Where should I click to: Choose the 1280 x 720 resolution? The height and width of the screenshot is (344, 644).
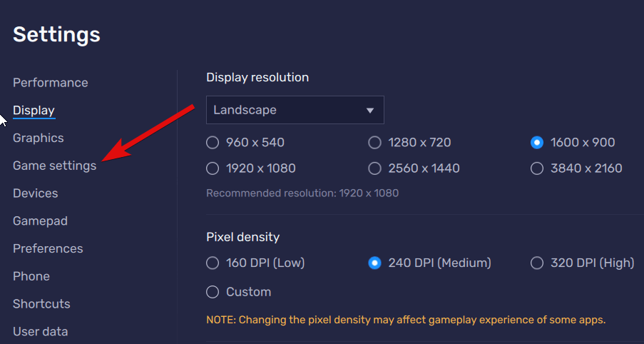[374, 143]
